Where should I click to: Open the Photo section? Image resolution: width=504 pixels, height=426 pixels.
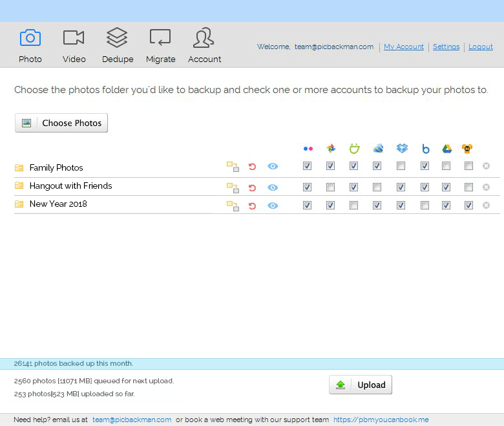[30, 46]
